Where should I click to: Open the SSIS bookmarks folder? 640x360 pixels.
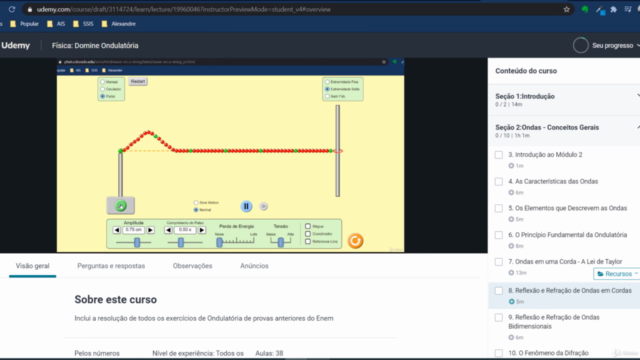pyautogui.click(x=83, y=24)
